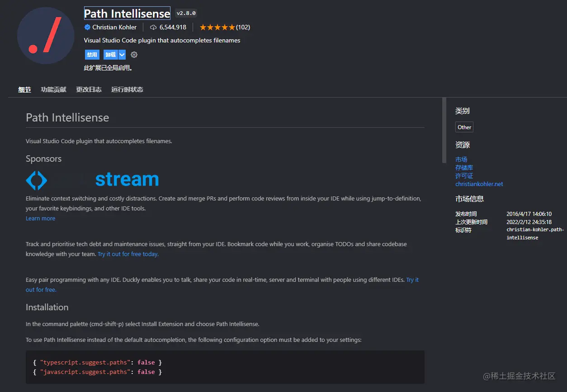
Task: Click the javascript.suggest.paths code line
Action: pos(97,372)
